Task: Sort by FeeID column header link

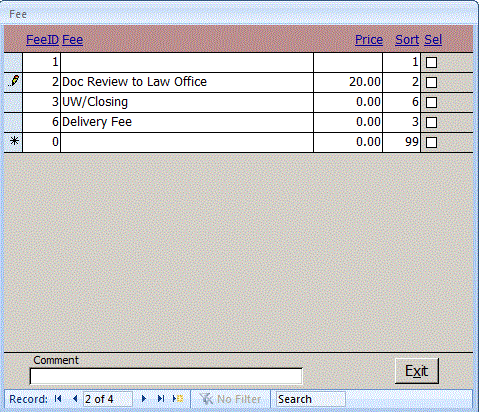Action: 42,40
